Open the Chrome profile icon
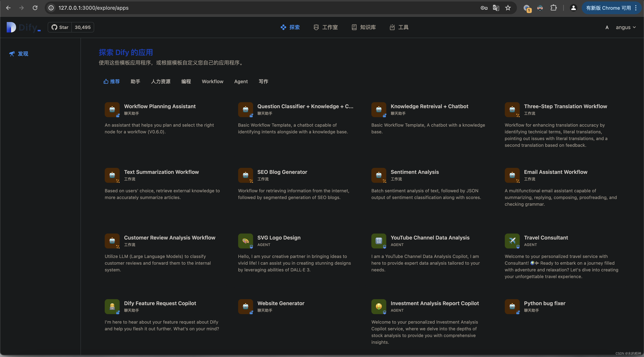The image size is (644, 357). (573, 8)
